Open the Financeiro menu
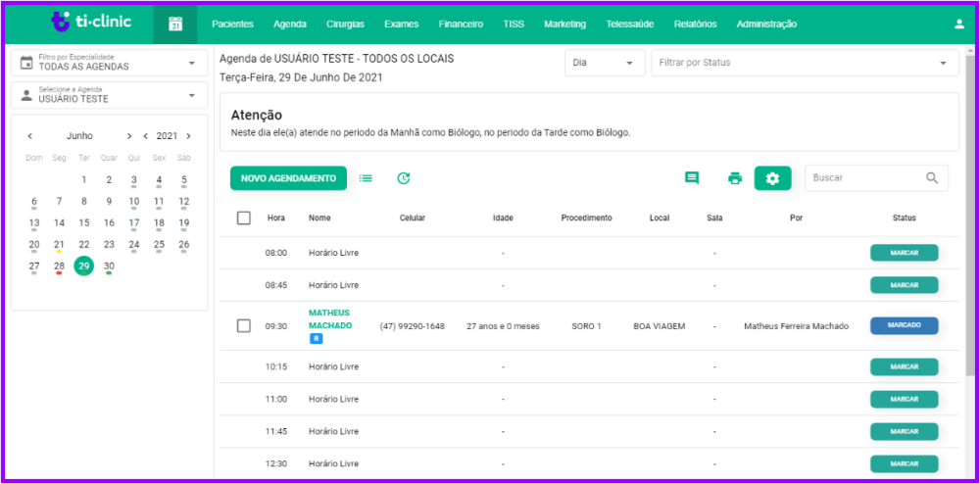The width and height of the screenshot is (980, 484). coord(461,24)
